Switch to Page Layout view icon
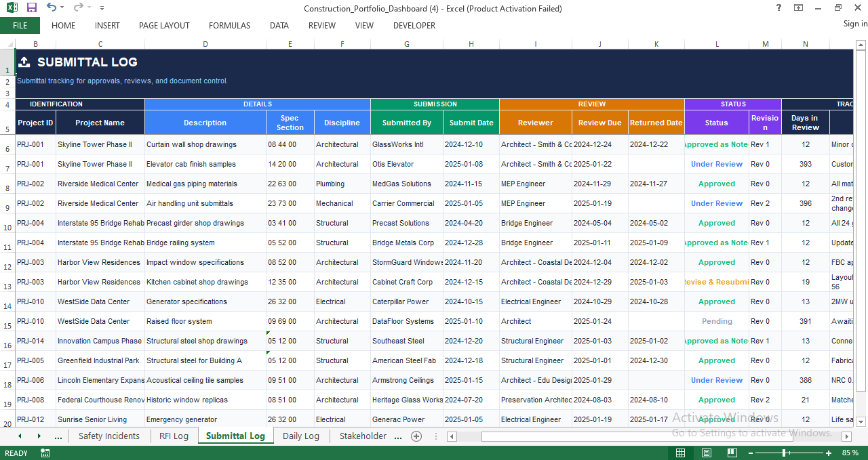The height and width of the screenshot is (460, 868). [x=706, y=453]
